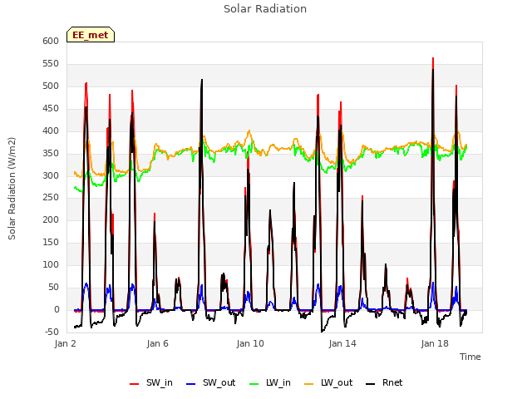Click the 150 y-axis tick label
This screenshot has width=532, height=399.
pos(51,242)
